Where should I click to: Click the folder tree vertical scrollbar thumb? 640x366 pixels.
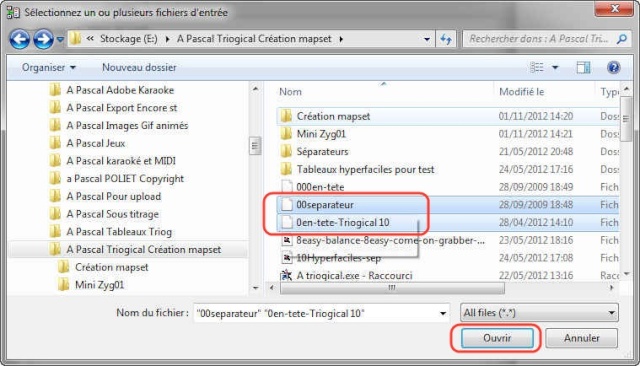pyautogui.click(x=255, y=146)
